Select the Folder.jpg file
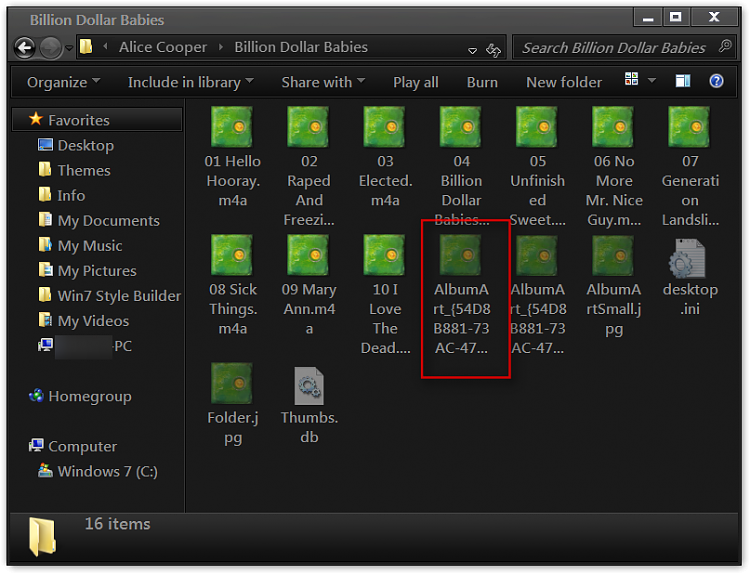 coord(232,404)
